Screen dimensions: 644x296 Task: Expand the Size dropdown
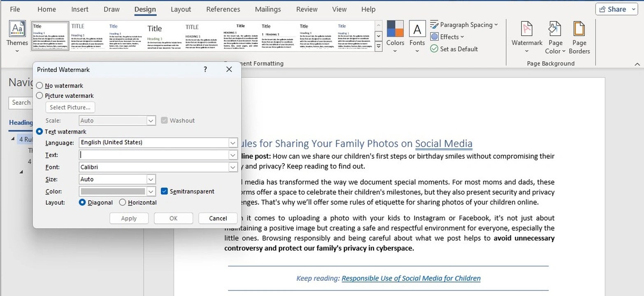[151, 179]
